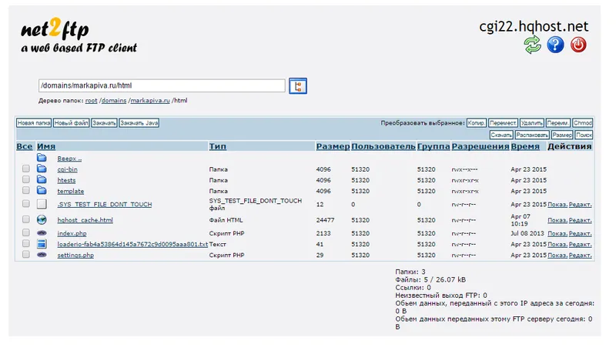
Task: Open the settings.php file link
Action: [75, 255]
